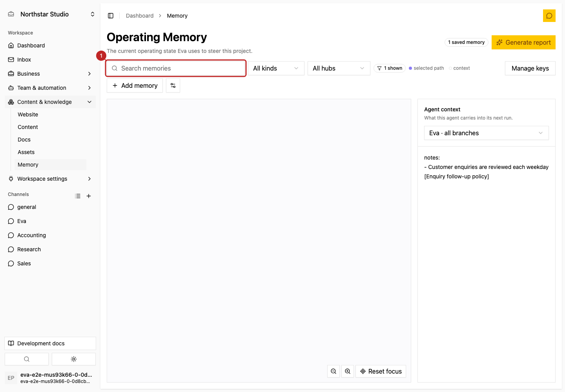
Task: Open the Content sub-item
Action: tap(50, 127)
